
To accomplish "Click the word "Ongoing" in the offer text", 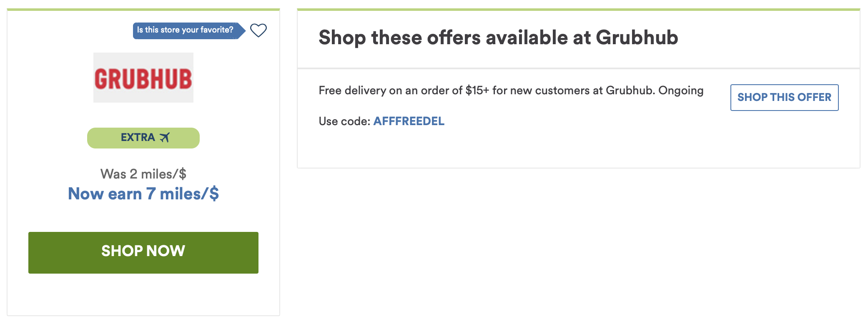I will (681, 91).
